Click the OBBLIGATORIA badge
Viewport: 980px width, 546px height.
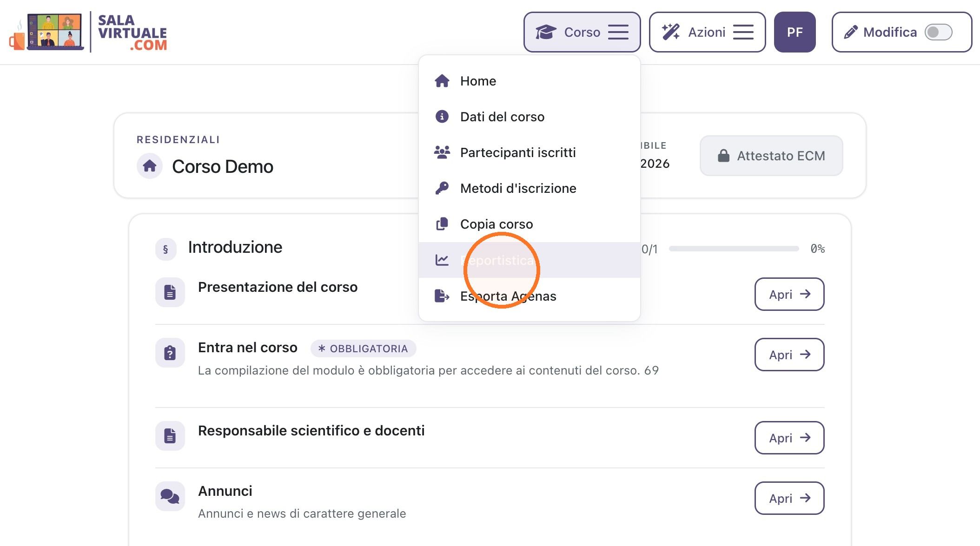coord(363,349)
